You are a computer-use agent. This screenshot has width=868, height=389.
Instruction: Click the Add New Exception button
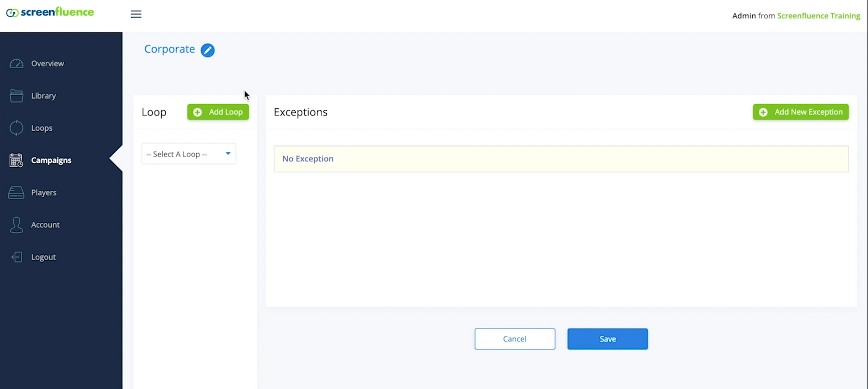point(801,112)
